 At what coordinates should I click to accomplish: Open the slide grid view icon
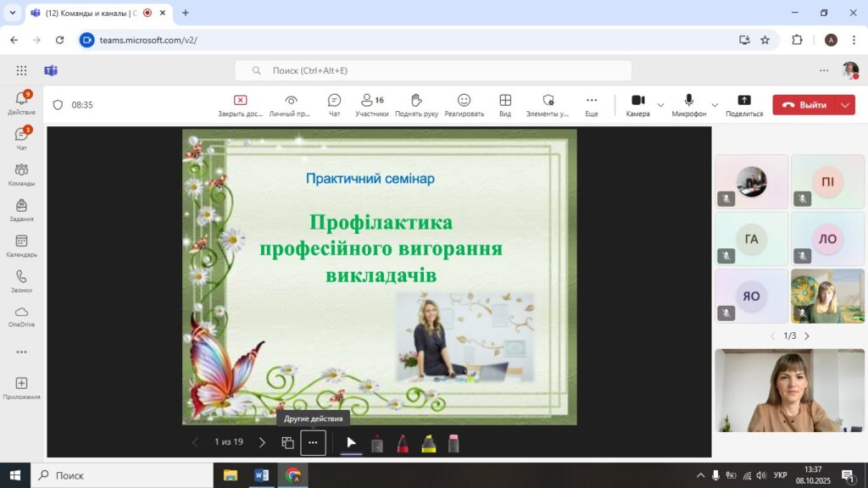tap(288, 442)
